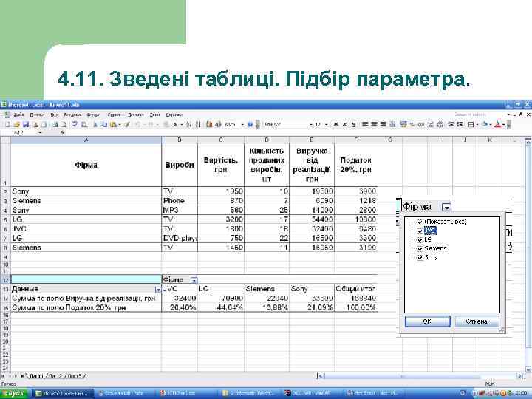Select the Format Painter brush icon
The height and width of the screenshot is (399, 532).
point(127,125)
